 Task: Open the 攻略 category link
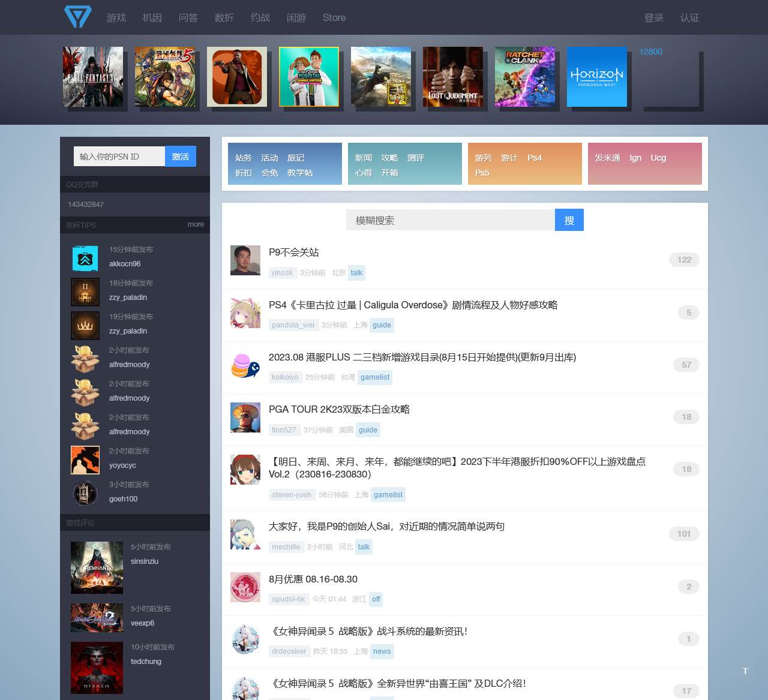coord(389,158)
